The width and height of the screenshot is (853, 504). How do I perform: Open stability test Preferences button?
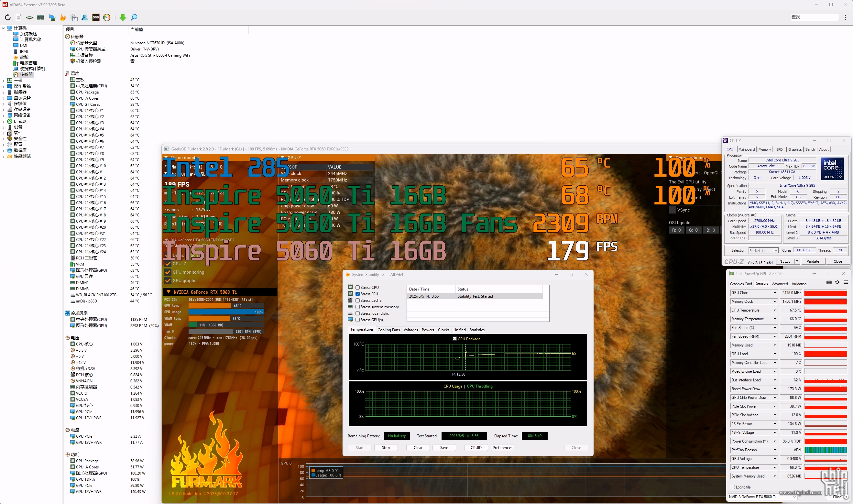pos(502,448)
